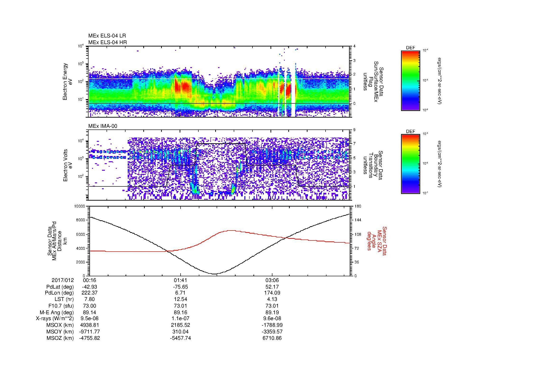Click the 'PdLon (deg)' row label
This screenshot has height=392, width=555.
point(59,293)
